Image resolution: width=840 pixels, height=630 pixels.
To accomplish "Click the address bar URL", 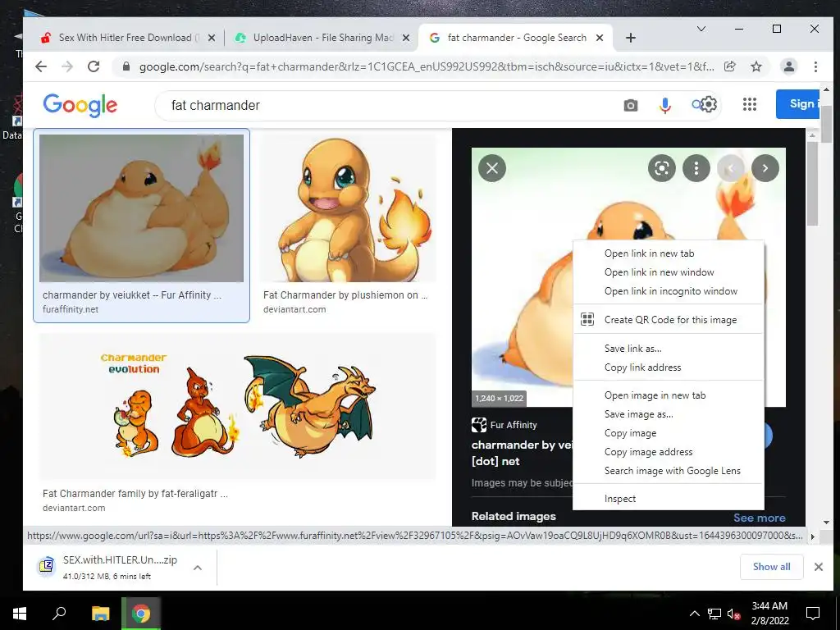I will click(426, 66).
